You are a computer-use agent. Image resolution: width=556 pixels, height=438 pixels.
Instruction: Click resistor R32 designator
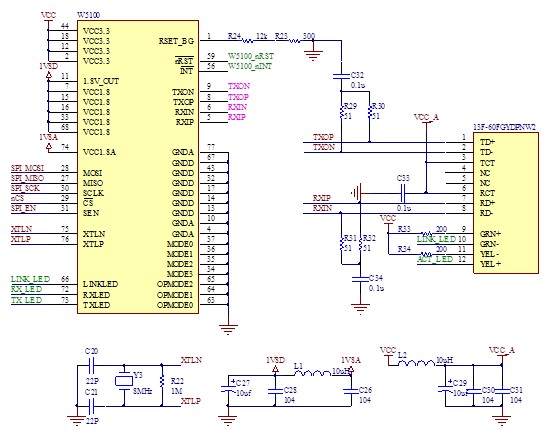(x=369, y=238)
